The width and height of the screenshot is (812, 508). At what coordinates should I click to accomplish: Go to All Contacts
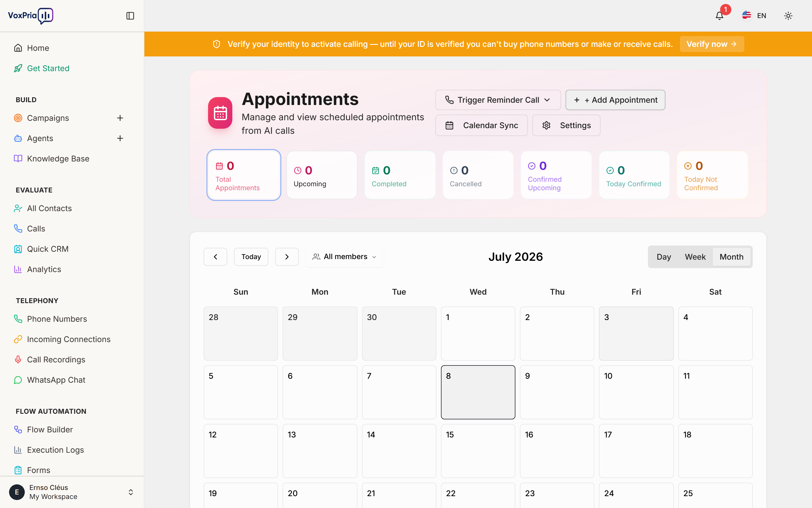click(x=71, y=208)
